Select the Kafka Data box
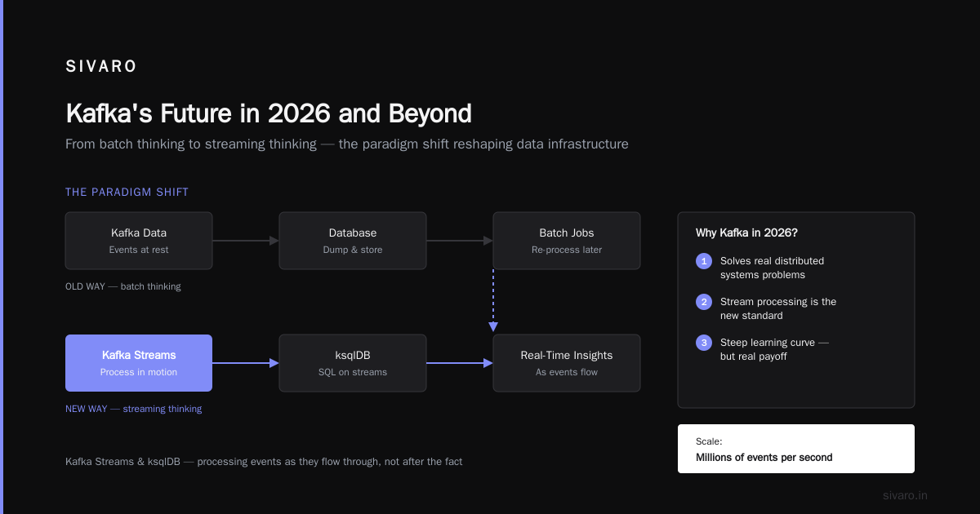This screenshot has width=980, height=514. tap(139, 241)
